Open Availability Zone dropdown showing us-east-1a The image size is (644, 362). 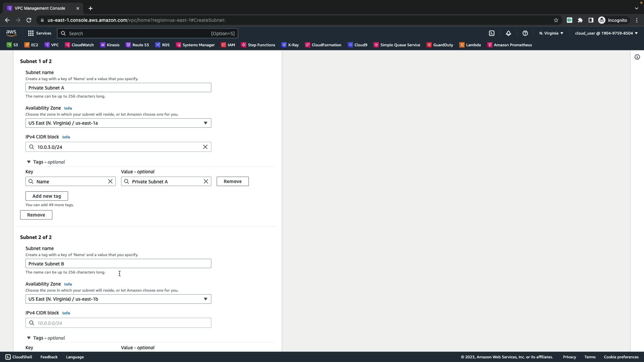118,123
